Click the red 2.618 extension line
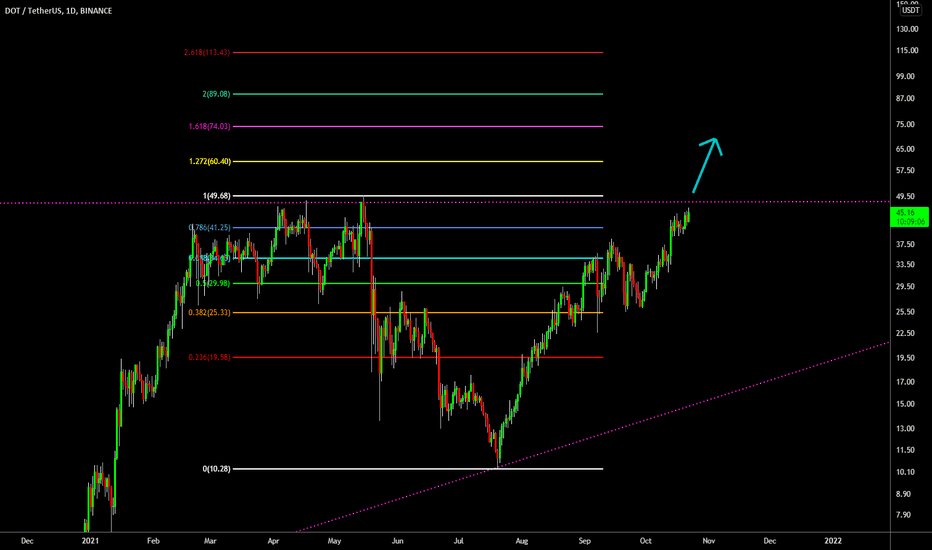 pos(418,52)
